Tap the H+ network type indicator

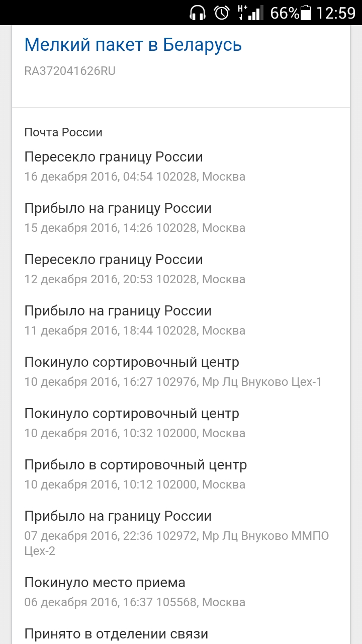[242, 13]
